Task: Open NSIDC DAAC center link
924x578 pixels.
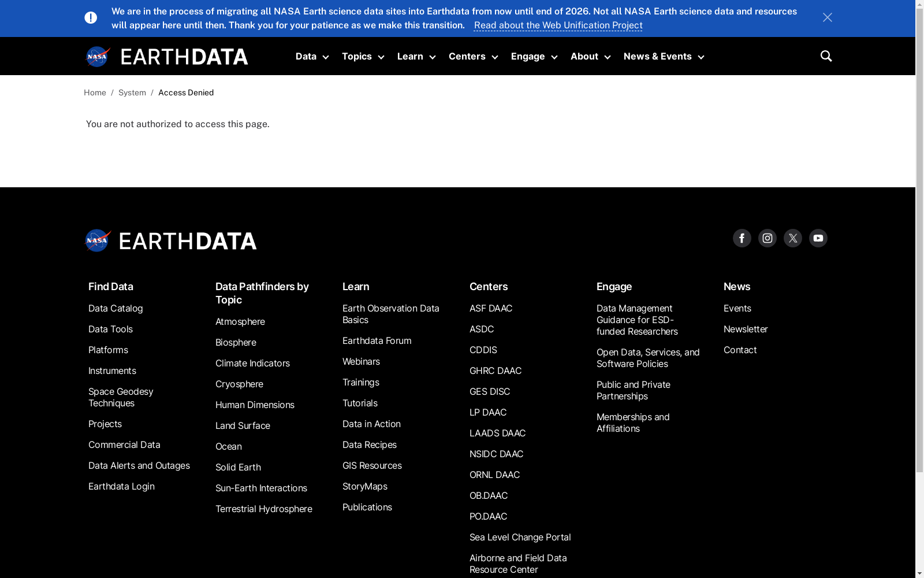Action: coord(496,454)
